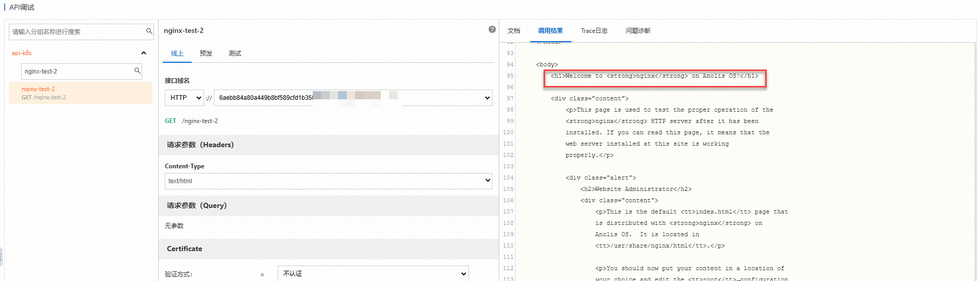This screenshot has width=980, height=281.
Task: Click the 请求参数 (Query) section header
Action: [x=329, y=205]
